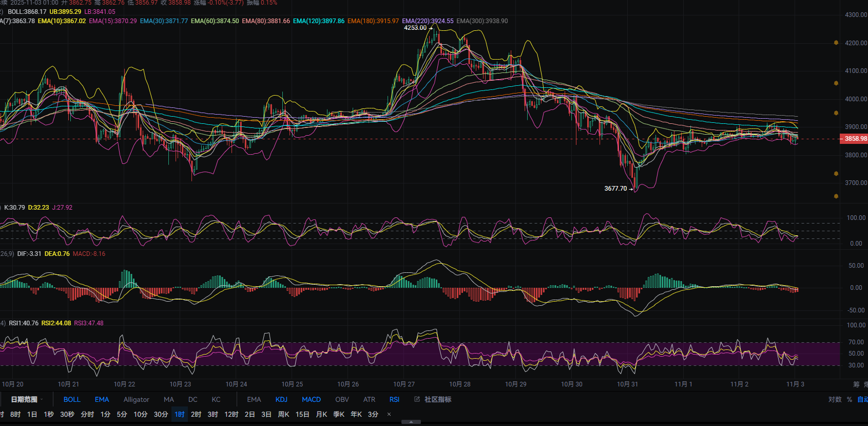Toggle the BOLL main-chart indicator off
Image resolution: width=868 pixels, height=426 pixels.
pyautogui.click(x=72, y=399)
